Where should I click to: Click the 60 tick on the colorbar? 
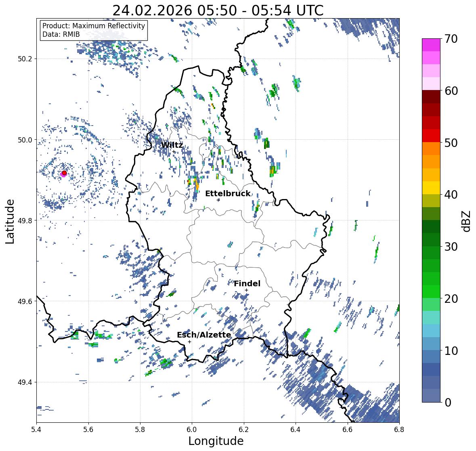point(451,91)
